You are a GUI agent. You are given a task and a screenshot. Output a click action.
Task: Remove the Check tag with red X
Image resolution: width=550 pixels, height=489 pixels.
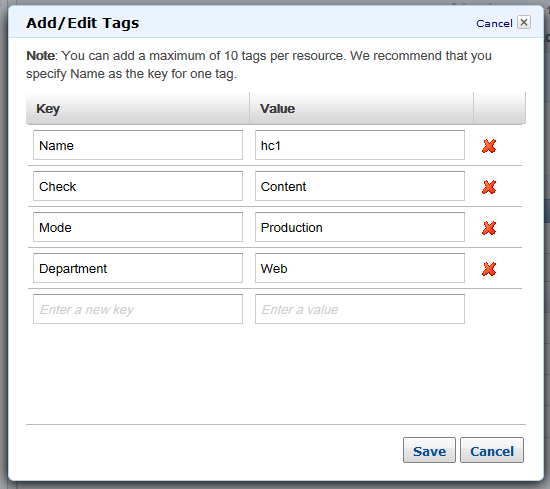click(489, 187)
